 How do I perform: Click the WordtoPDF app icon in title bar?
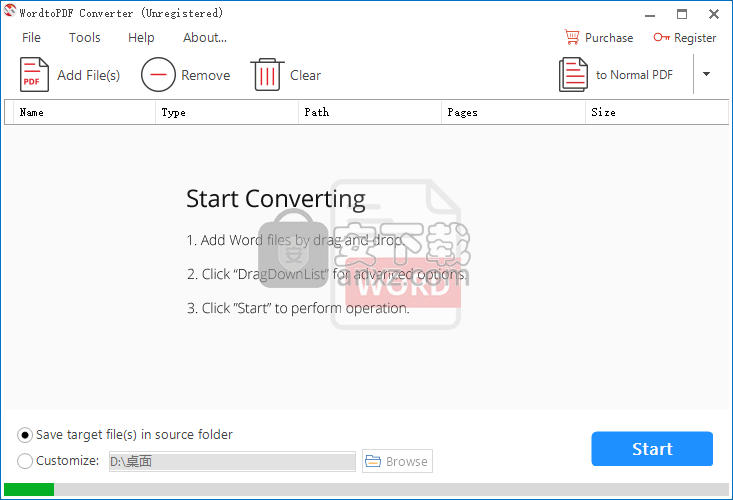[x=9, y=11]
